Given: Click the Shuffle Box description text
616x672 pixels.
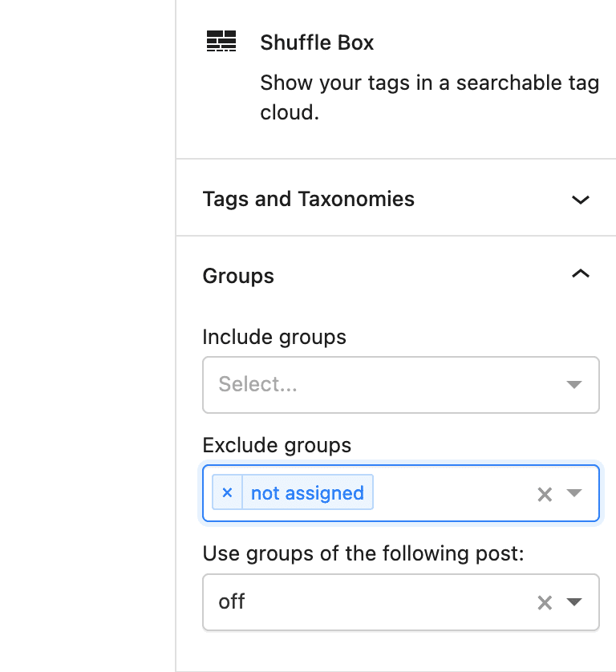Looking at the screenshot, I should [430, 98].
